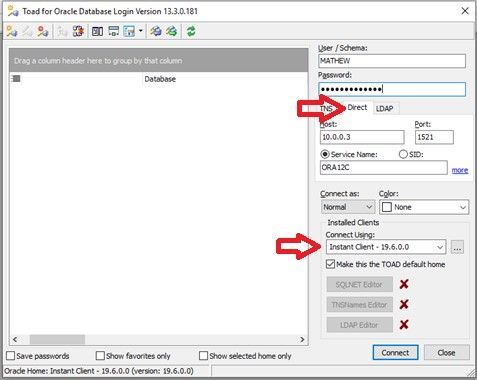Screen dimensions: 477x380
Task: Click the greyed-out pencil toolbar icon
Action: (x=27, y=32)
